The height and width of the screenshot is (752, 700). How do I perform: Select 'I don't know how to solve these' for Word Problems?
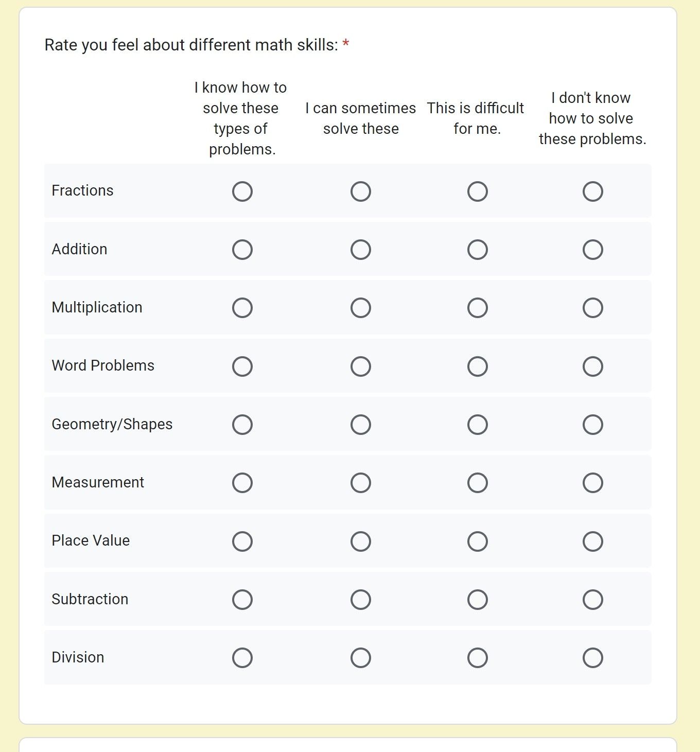(x=593, y=366)
